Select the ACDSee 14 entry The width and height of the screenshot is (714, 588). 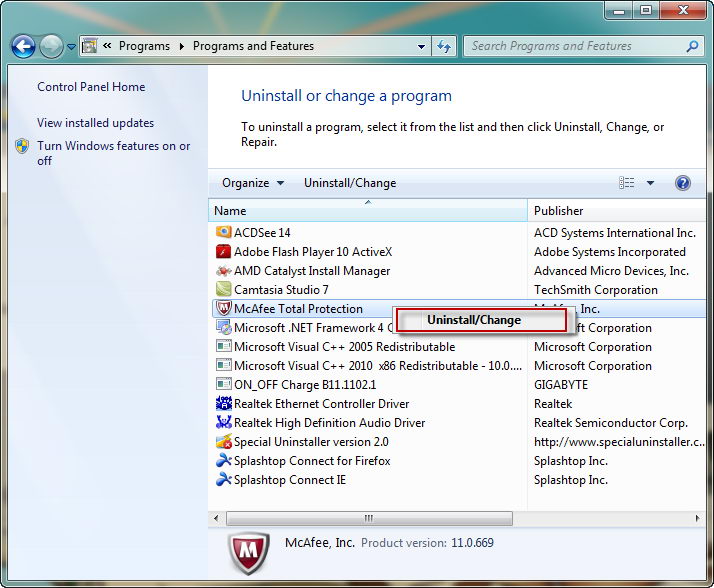click(262, 233)
